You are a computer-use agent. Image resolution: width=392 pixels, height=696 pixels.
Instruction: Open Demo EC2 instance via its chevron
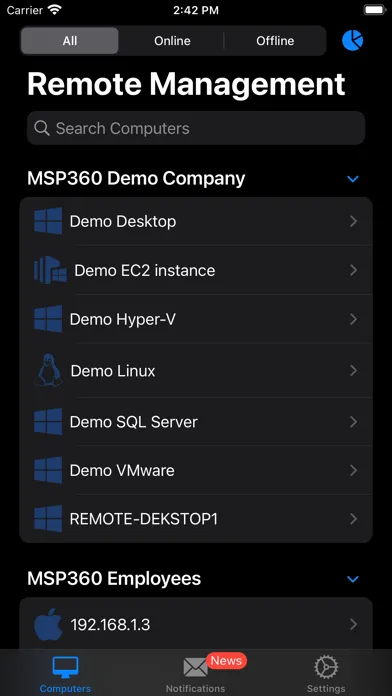353,270
